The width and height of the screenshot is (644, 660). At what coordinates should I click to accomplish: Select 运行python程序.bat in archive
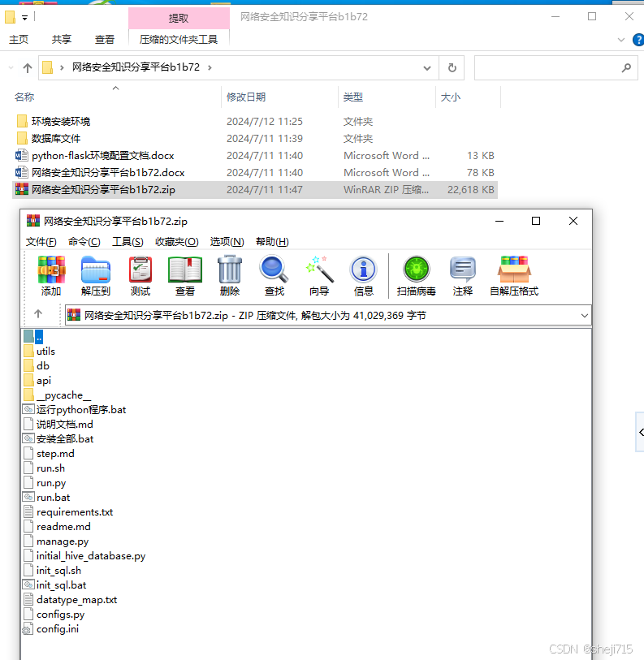coord(75,409)
